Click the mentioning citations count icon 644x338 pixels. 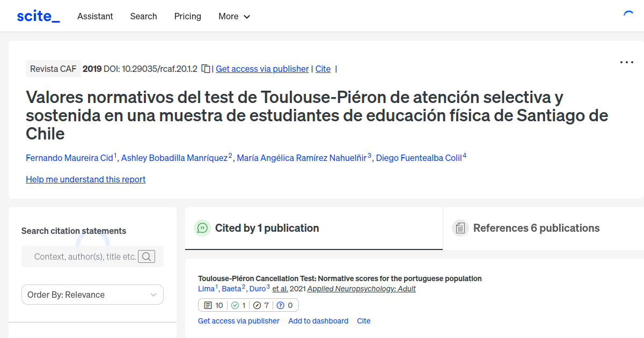coord(257,305)
